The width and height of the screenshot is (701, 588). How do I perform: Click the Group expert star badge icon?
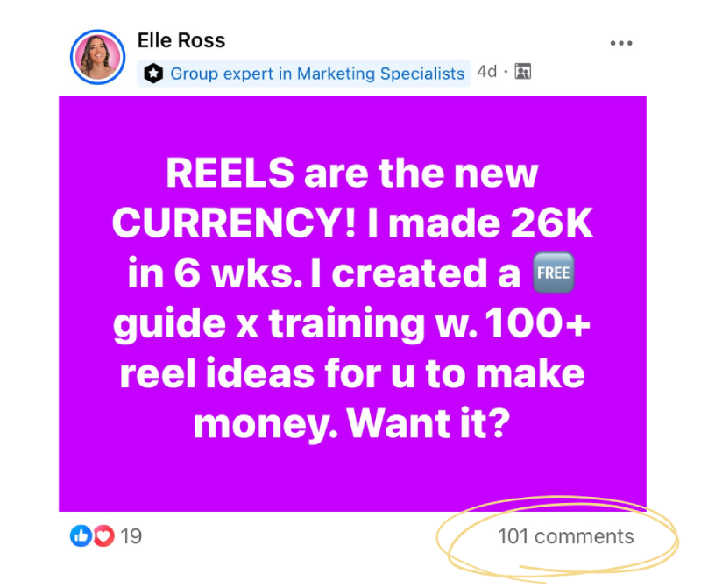coord(153,74)
